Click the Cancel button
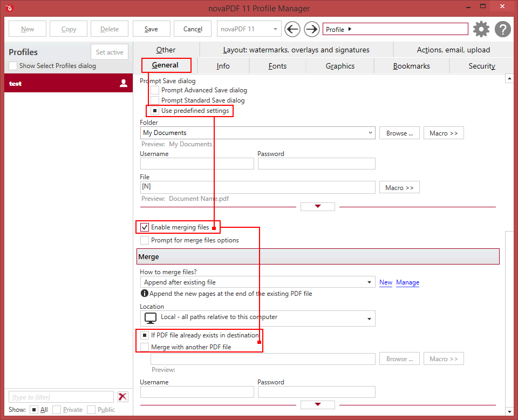 tap(193, 29)
